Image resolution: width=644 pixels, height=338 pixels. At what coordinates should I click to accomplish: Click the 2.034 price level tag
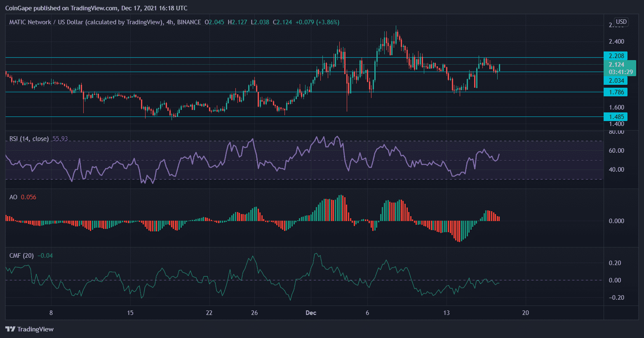tap(616, 81)
